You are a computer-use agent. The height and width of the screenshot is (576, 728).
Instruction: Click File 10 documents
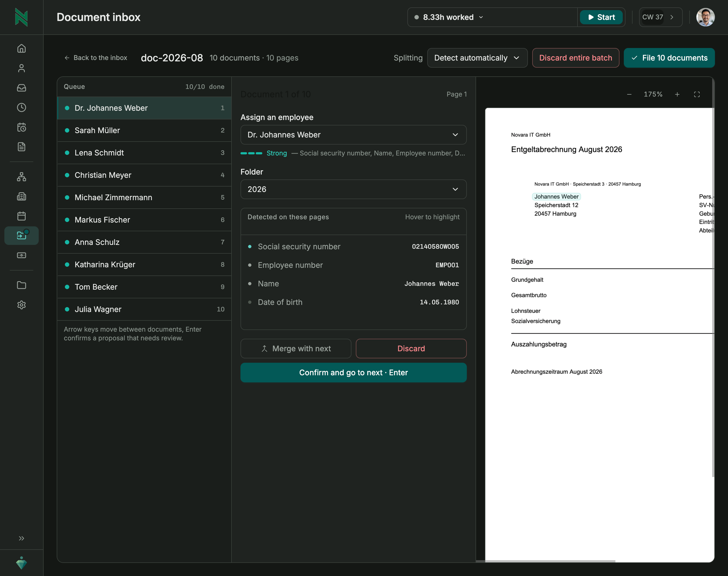(669, 58)
